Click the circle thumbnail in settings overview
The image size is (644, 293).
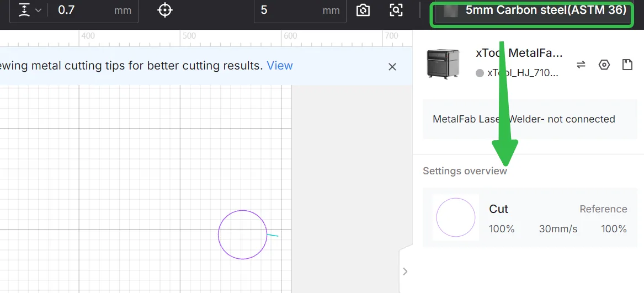coord(455,217)
